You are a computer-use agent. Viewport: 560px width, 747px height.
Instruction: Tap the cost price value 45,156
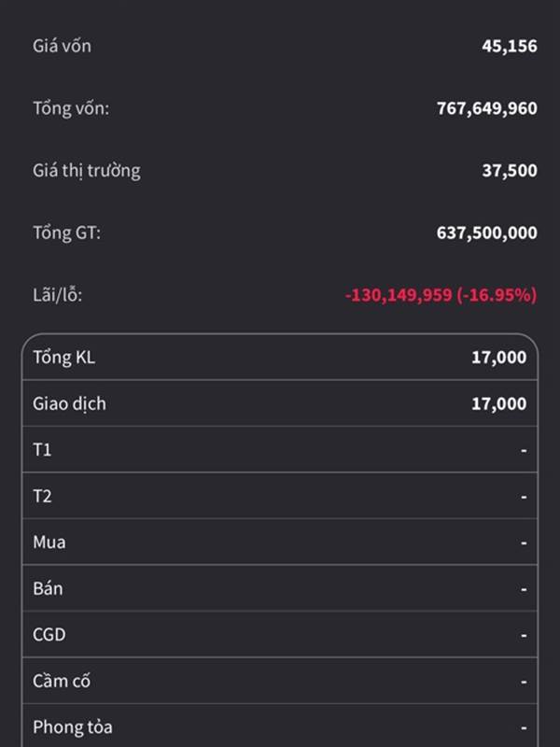tap(510, 46)
